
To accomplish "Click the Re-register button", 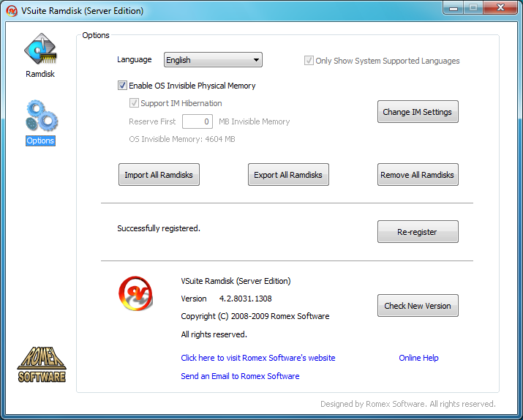I will tap(418, 231).
